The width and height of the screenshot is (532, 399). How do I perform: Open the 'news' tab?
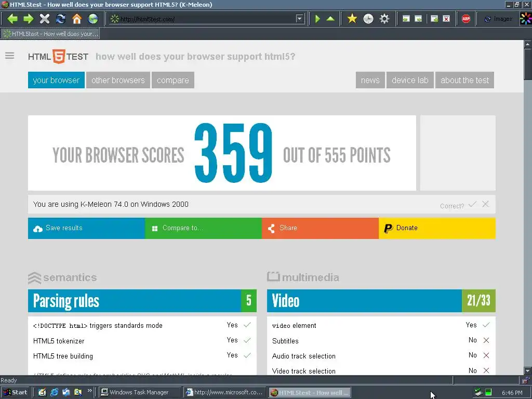pyautogui.click(x=370, y=80)
